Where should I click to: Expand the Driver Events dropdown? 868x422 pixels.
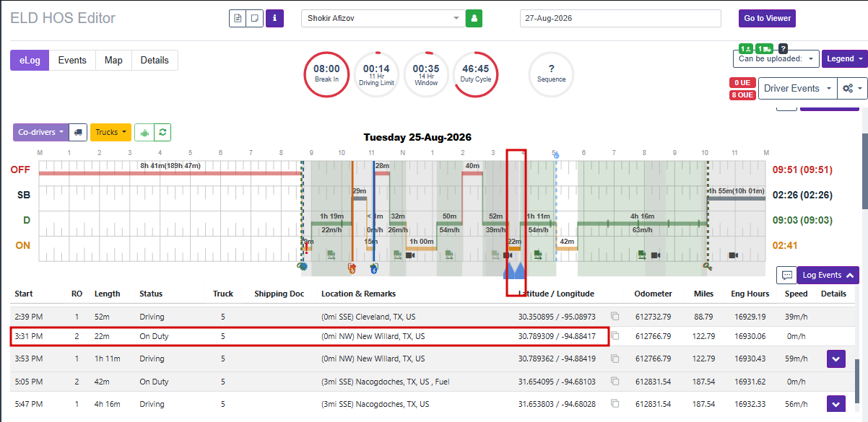(x=797, y=89)
